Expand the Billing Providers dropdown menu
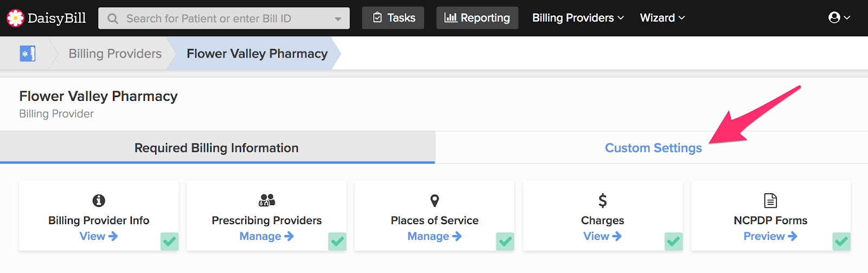This screenshot has width=868, height=273. 578,18
